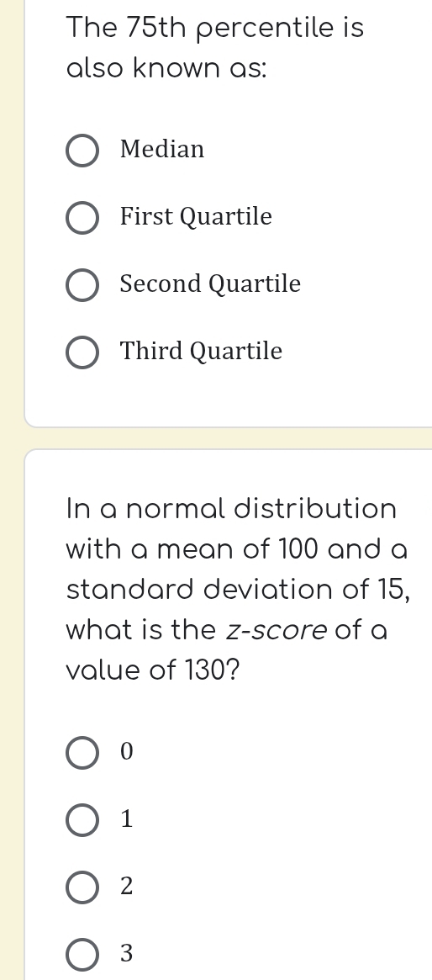The width and height of the screenshot is (432, 980).
Task: Mark radio circle for z-score 2
Action: click(82, 887)
